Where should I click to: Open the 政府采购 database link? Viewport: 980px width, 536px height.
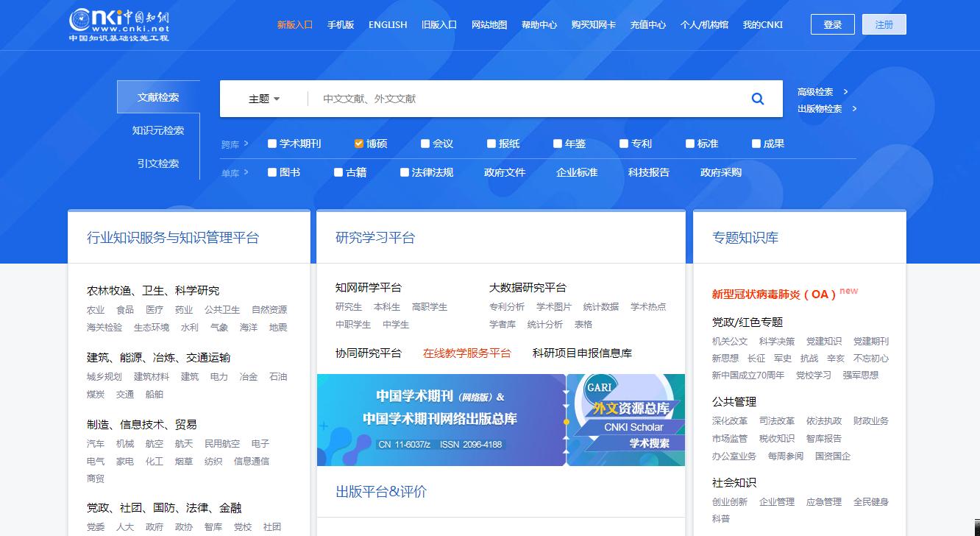721,172
